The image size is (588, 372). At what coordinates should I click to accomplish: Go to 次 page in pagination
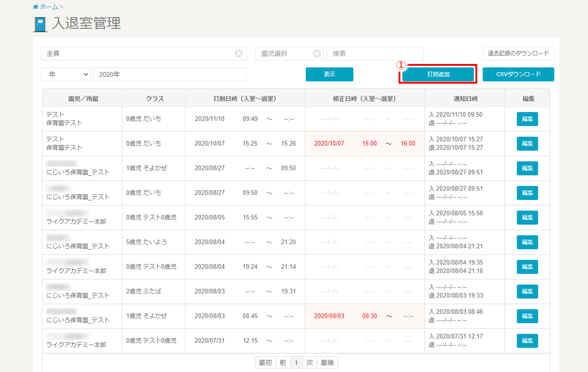(x=309, y=363)
